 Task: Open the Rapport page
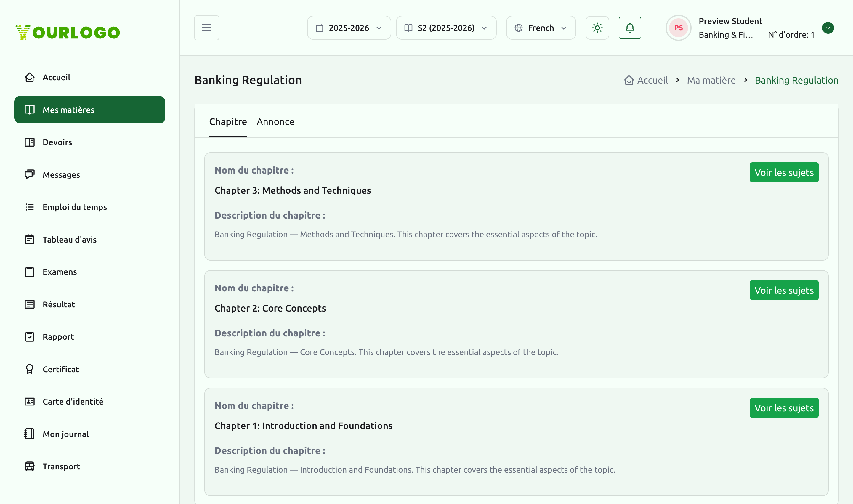point(90,337)
